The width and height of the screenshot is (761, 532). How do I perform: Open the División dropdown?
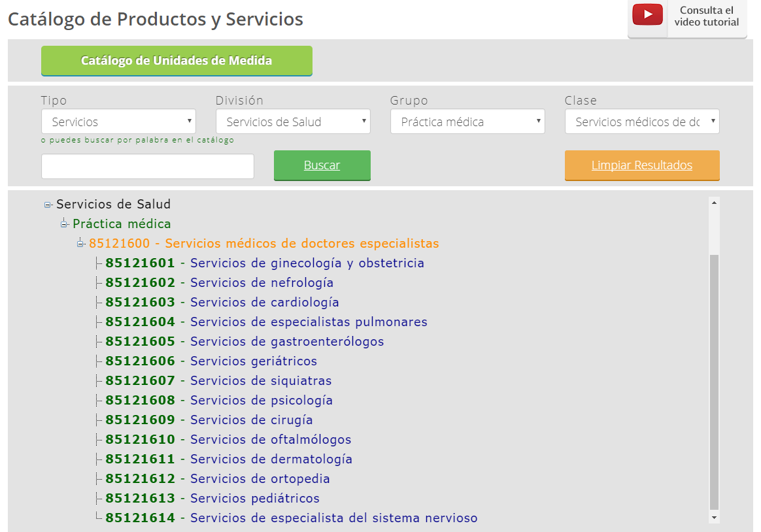pyautogui.click(x=293, y=122)
